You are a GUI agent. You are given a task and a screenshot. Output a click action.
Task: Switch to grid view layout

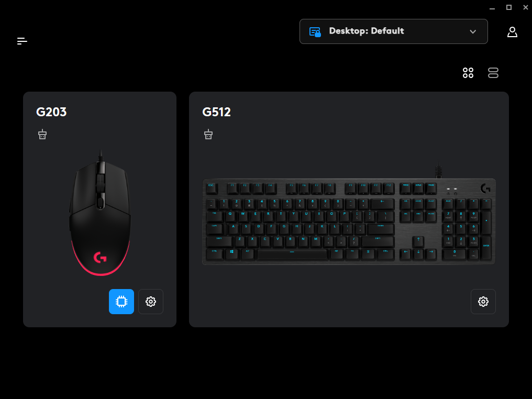(468, 73)
